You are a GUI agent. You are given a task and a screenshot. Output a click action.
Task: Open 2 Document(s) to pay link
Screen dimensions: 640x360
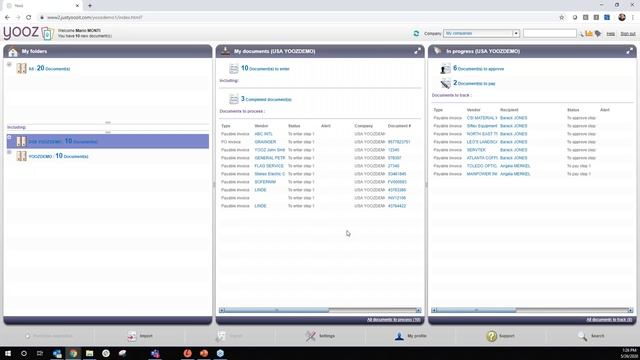tap(474, 83)
